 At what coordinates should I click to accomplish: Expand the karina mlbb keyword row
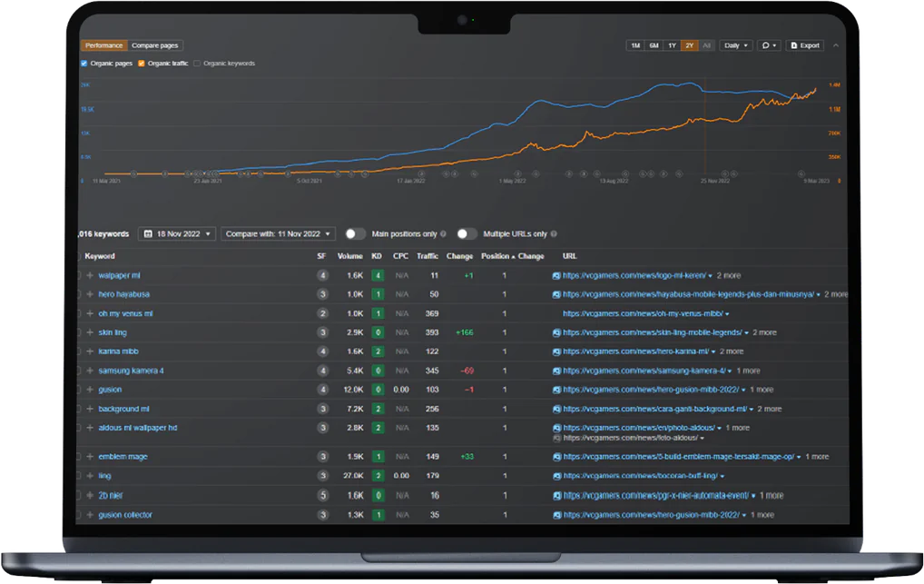90,351
